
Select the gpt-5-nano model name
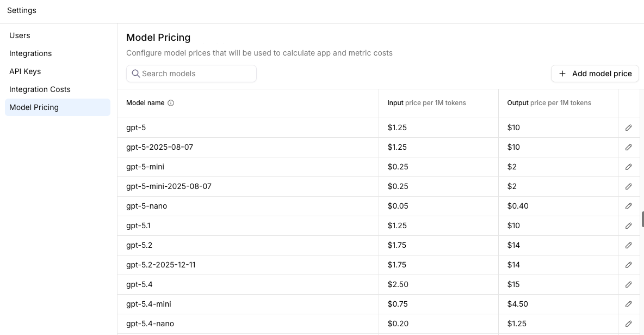pyautogui.click(x=147, y=206)
